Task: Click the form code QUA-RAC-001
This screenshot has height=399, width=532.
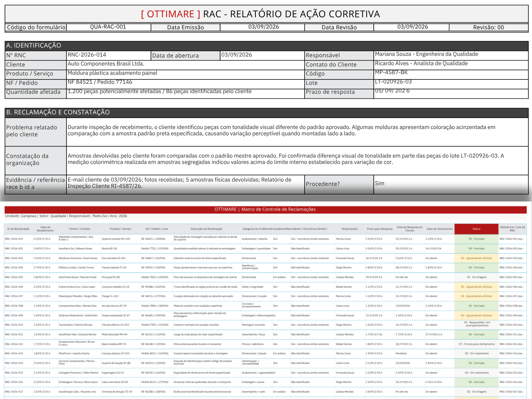Action: coord(108,27)
